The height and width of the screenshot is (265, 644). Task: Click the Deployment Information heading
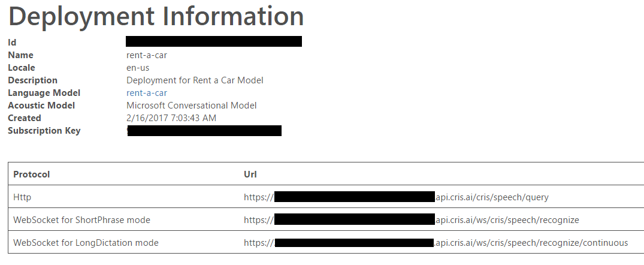coord(156,16)
